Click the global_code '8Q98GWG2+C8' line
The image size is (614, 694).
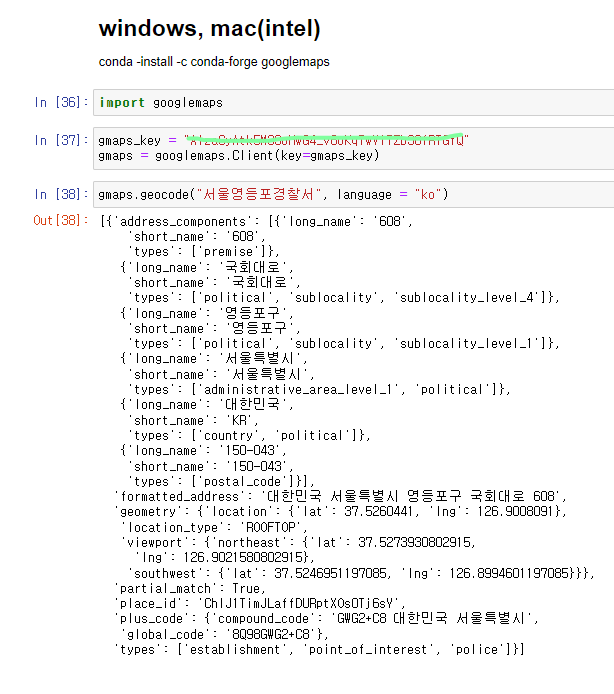click(x=225, y=635)
